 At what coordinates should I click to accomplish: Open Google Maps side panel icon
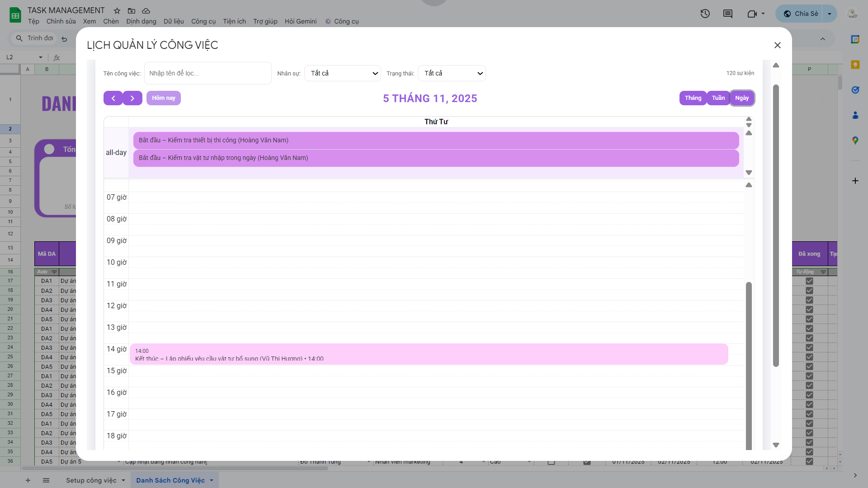click(855, 141)
